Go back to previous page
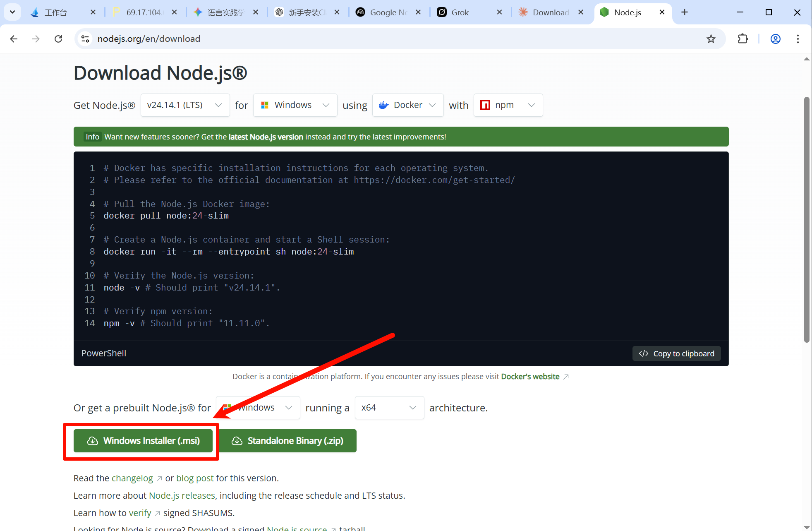Screen dimensions: 812x531 [x=14, y=39]
